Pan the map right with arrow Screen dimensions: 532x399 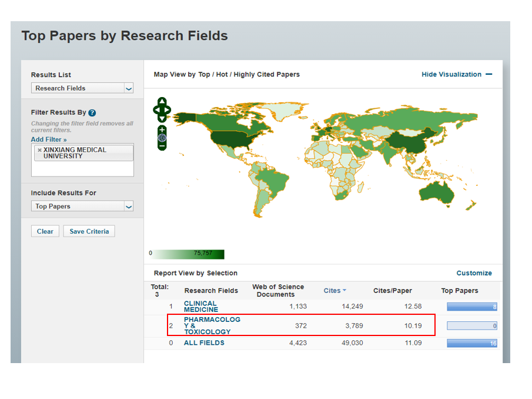tap(168, 110)
